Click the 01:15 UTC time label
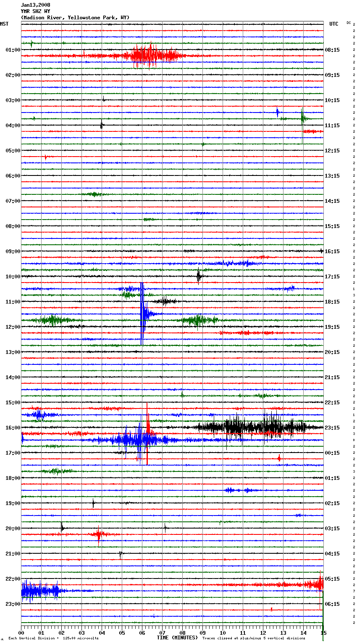Viewport: 357px width, 644px height. coord(332,478)
